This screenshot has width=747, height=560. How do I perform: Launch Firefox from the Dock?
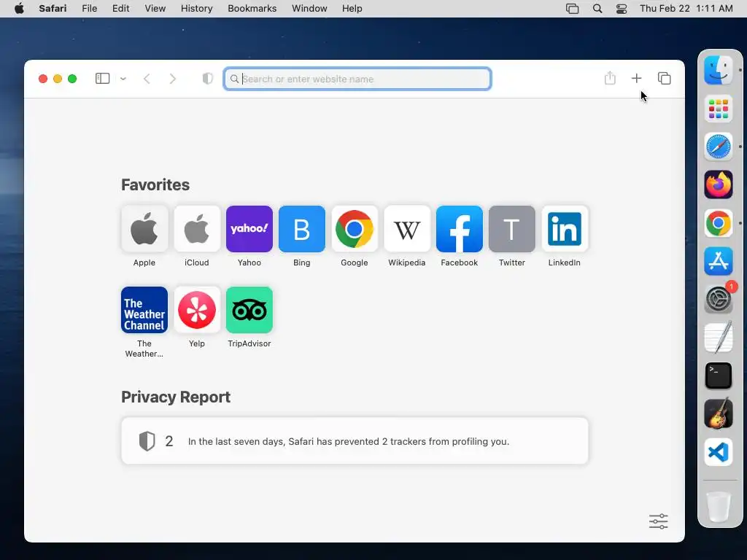(x=719, y=184)
